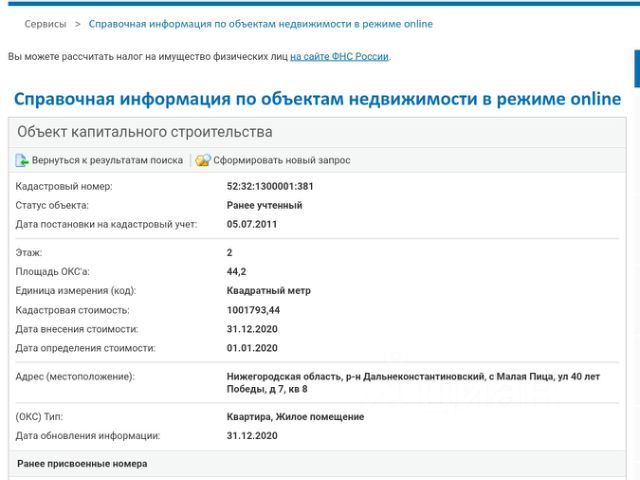Select cadastral number 52:32:1300001:381
This screenshot has height=480, width=640.
coord(270,187)
